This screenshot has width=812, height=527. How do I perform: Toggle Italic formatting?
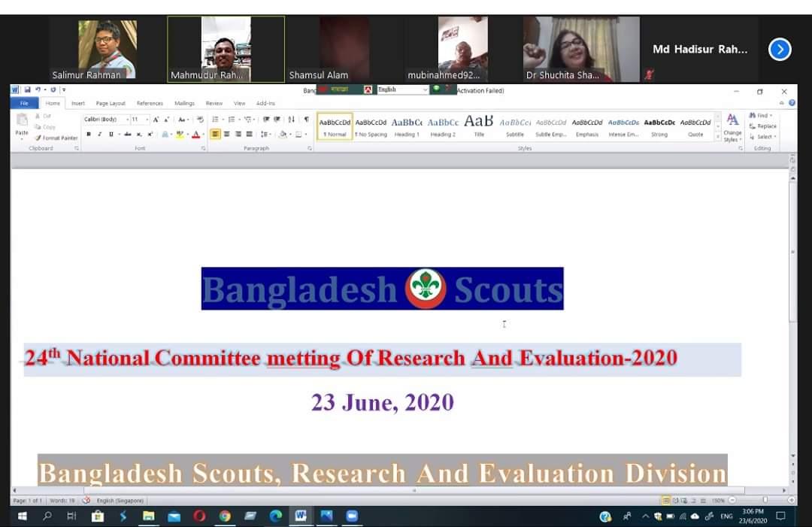pyautogui.click(x=99, y=134)
